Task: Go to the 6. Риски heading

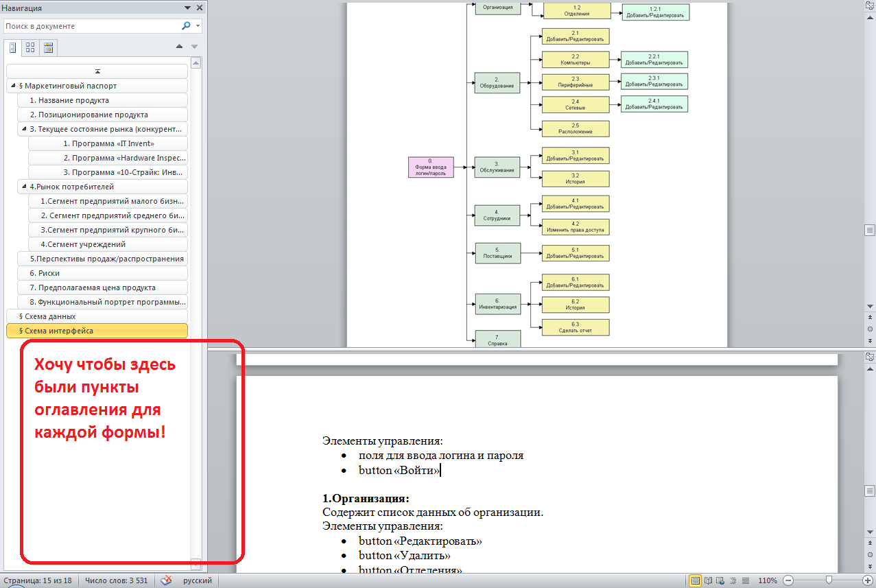Action: coord(45,273)
